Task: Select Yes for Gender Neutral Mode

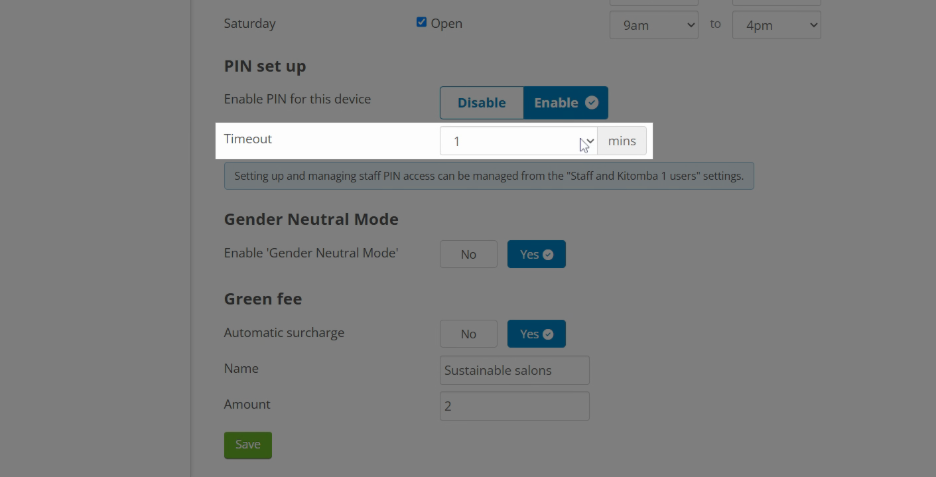Action: point(536,254)
